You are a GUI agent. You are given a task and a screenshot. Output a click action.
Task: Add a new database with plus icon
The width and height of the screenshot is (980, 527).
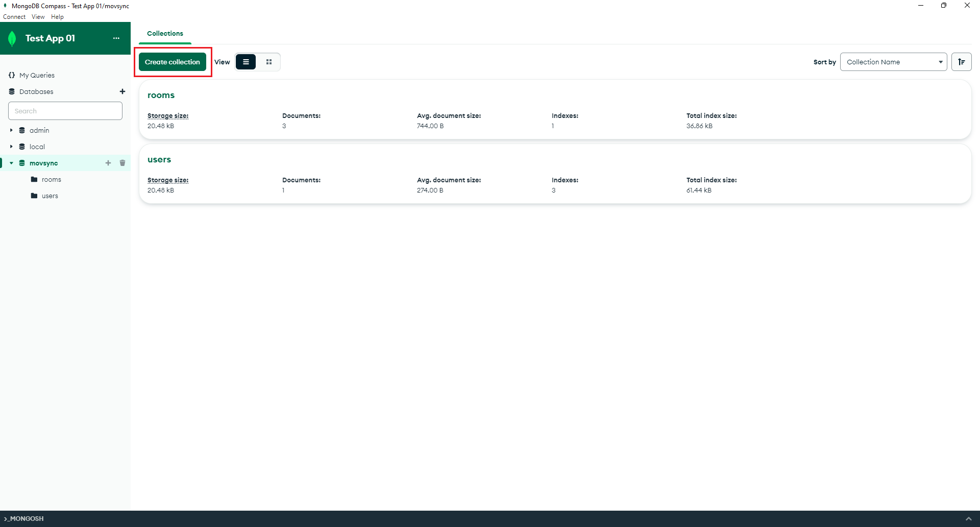pos(122,91)
